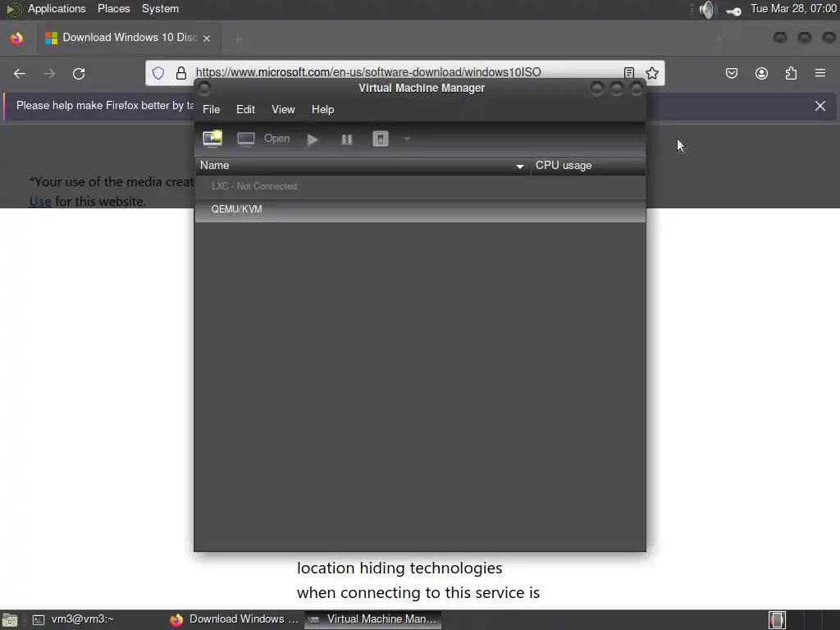Screen dimensions: 840x630
Task: Click the Firefox logo icon in tab bar
Action: click(x=16, y=38)
